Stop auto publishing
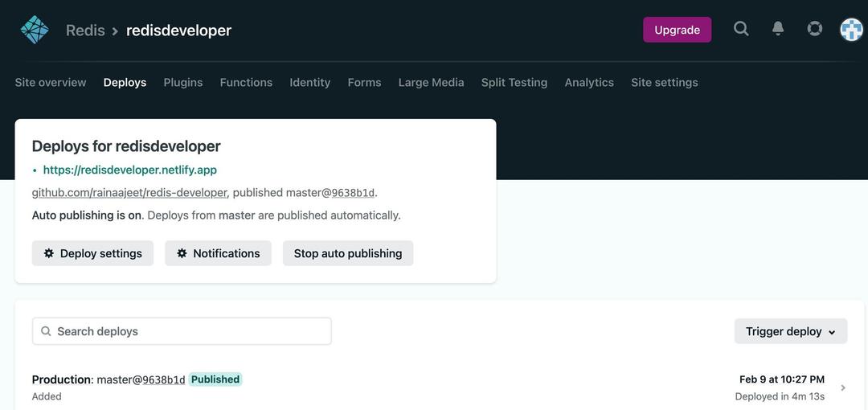This screenshot has width=868, height=410. pos(348,253)
